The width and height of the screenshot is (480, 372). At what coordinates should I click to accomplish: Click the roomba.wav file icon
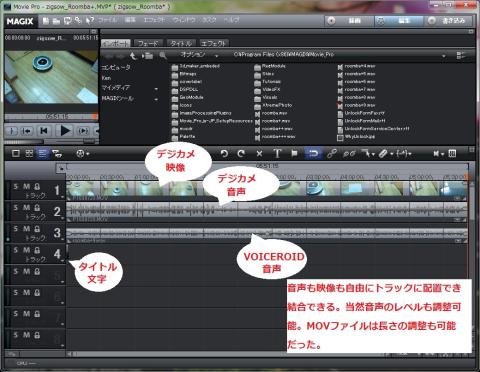click(x=257, y=114)
